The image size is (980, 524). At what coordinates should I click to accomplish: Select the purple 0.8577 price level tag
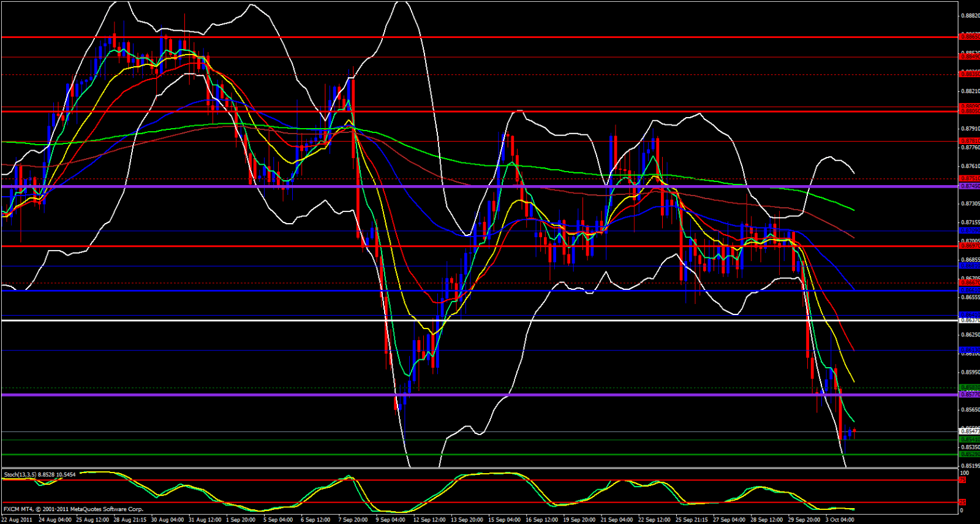[969, 395]
